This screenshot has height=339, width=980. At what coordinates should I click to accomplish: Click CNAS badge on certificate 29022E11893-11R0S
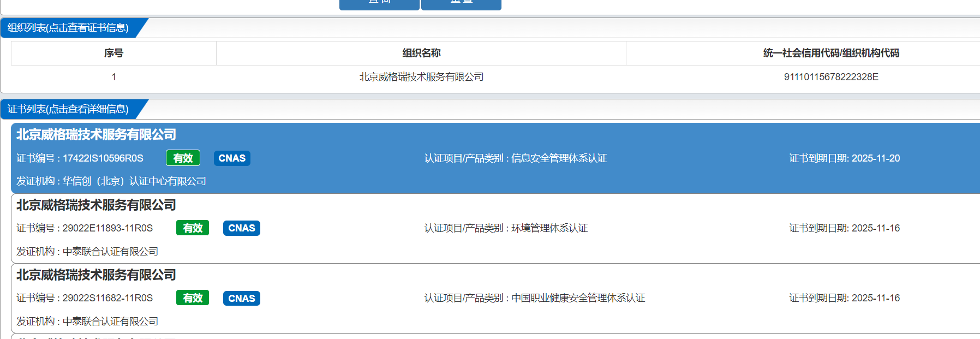242,228
